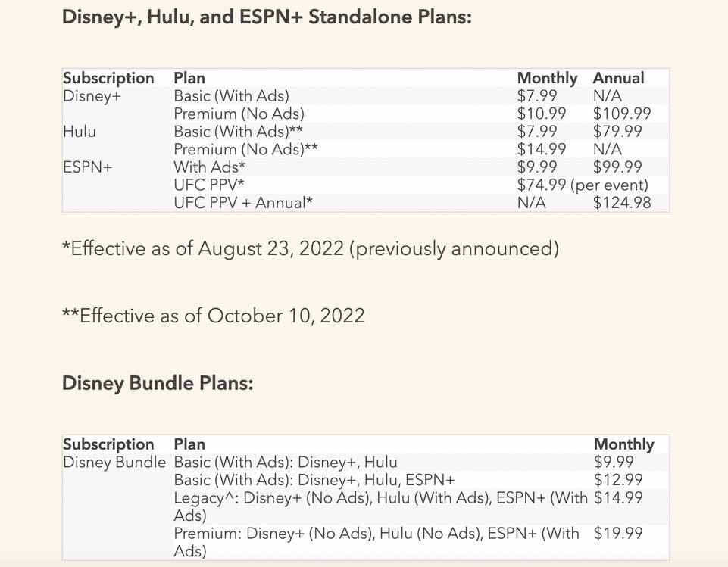
Task: Select the Annual column header
Action: [618, 78]
